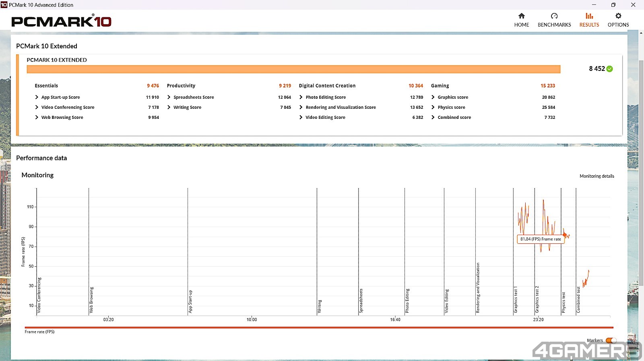644x361 pixels.
Task: Click the PCMark 10 titlebar app icon
Action: [x=4, y=5]
